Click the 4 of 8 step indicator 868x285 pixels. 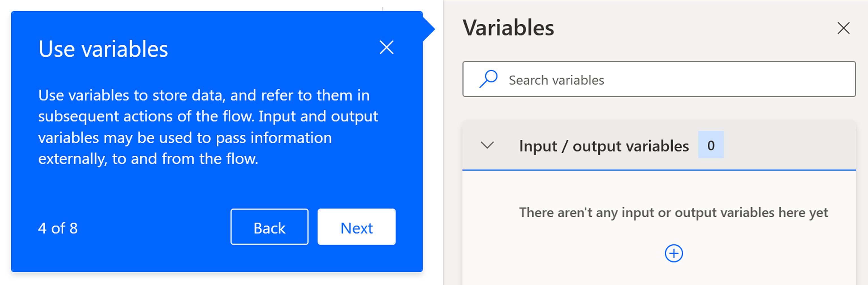[58, 228]
